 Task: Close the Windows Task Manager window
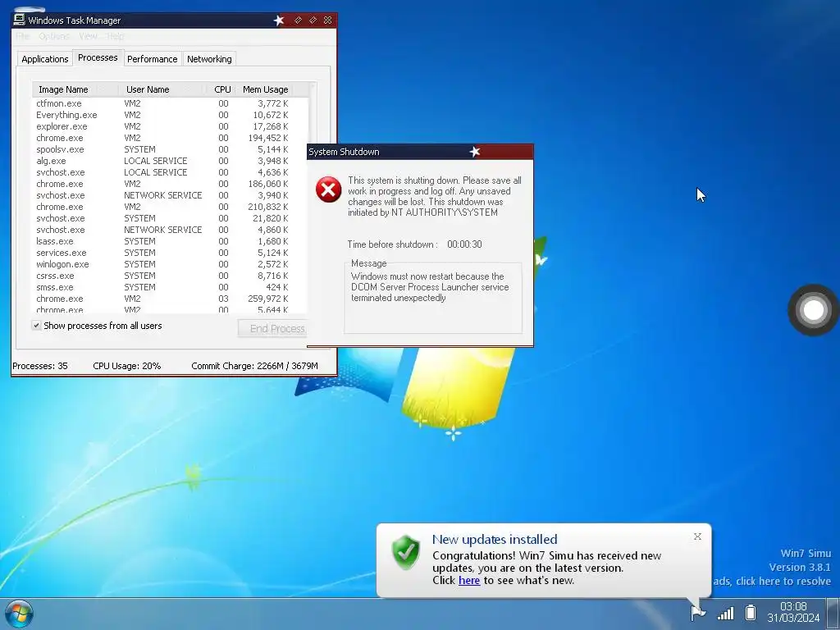(x=328, y=21)
